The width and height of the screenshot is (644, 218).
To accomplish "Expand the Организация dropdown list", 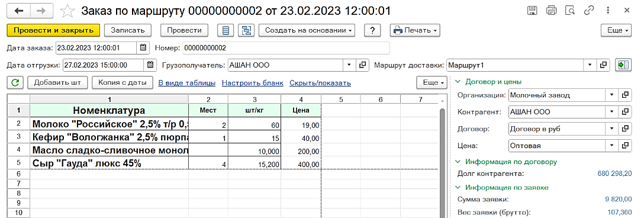I will (611, 95).
